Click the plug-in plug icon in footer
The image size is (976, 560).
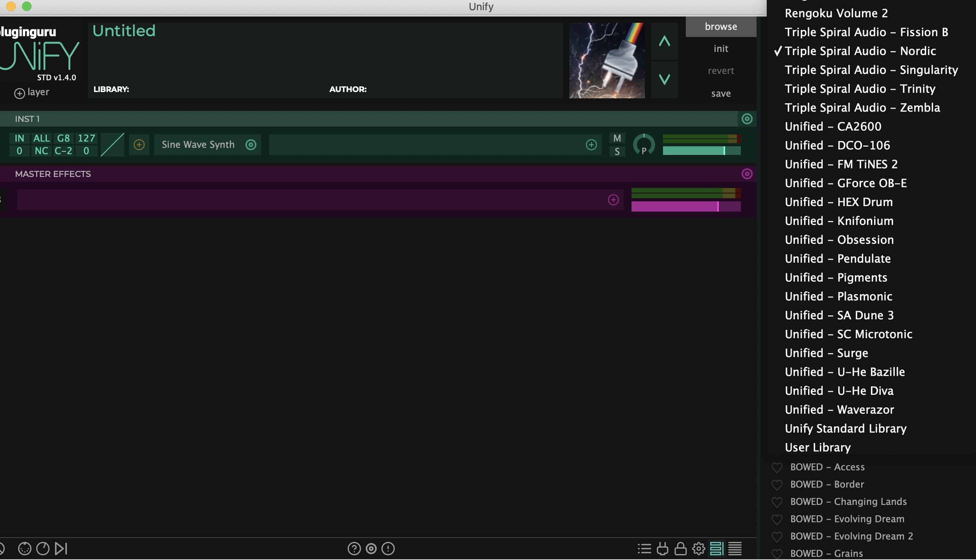(x=662, y=548)
